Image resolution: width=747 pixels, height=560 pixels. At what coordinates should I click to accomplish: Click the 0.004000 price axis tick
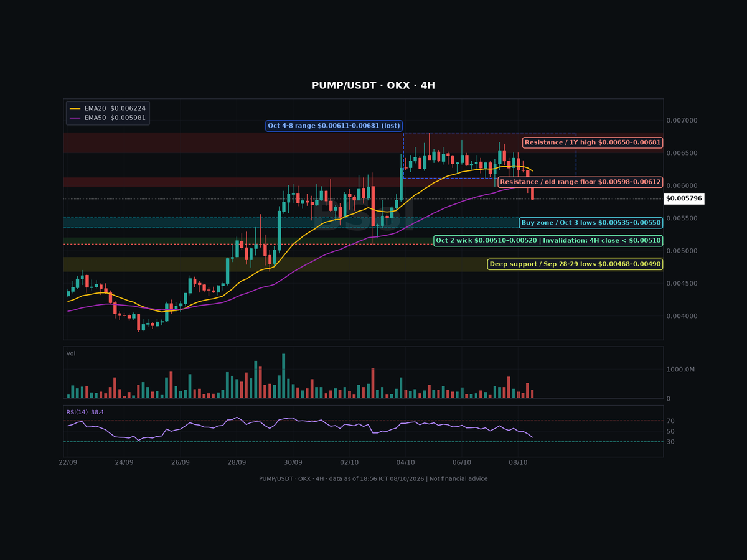(x=682, y=316)
